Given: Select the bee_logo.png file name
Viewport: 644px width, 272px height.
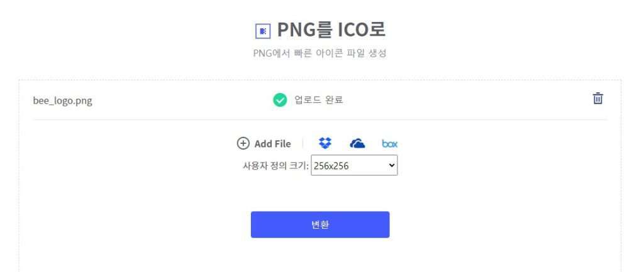Looking at the screenshot, I should click(x=62, y=101).
